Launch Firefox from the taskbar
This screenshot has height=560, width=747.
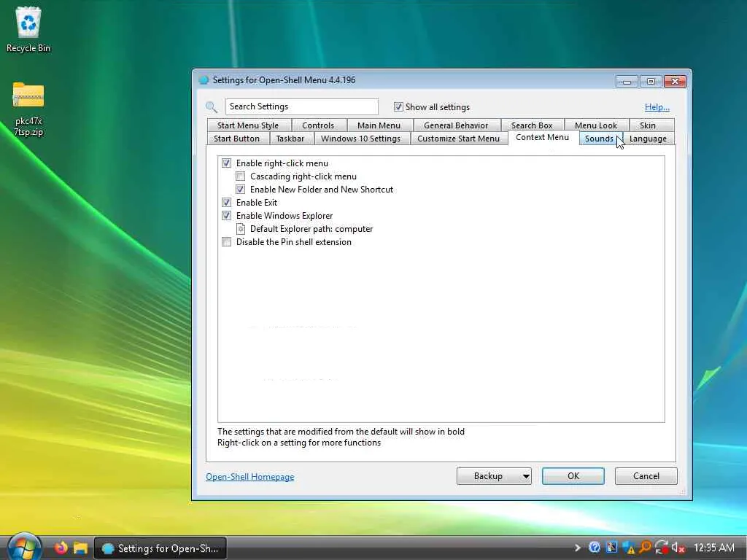pyautogui.click(x=61, y=548)
